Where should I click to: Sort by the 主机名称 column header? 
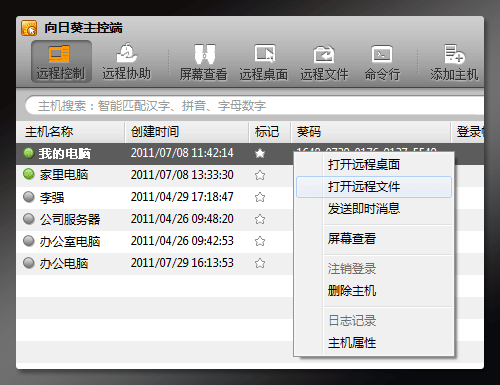point(70,132)
